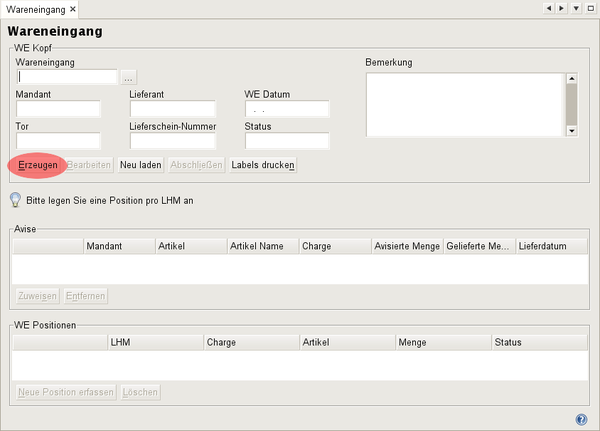This screenshot has width=600, height=431.
Task: Sort Avise table by Mandant column
Action: pos(119,246)
